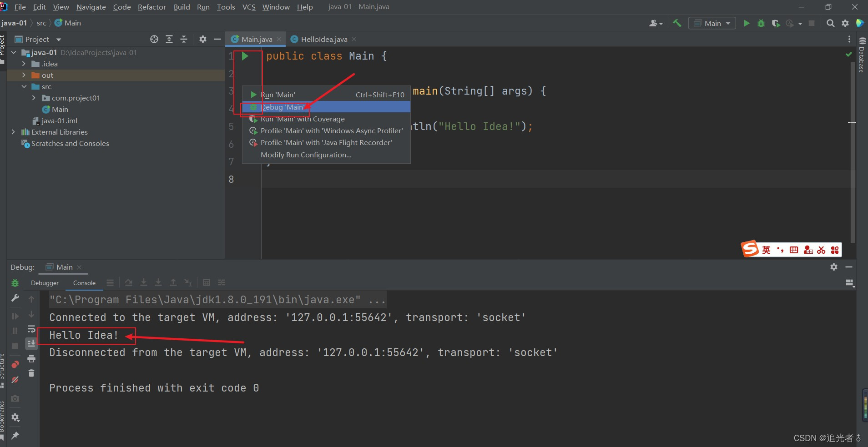Click Expand All icon in Project panel
Screen dimensions: 868x447
[169, 39]
